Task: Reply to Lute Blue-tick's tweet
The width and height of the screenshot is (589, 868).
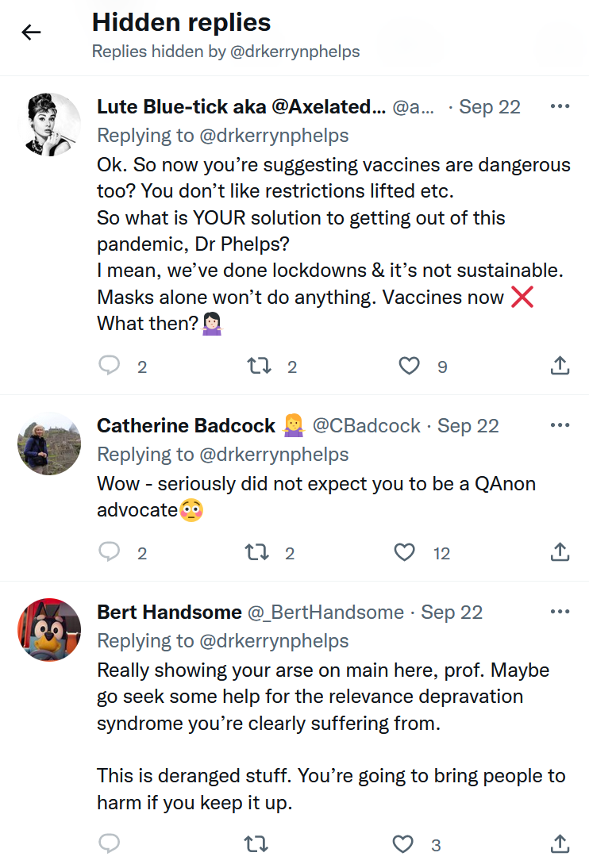Action: click(x=110, y=366)
